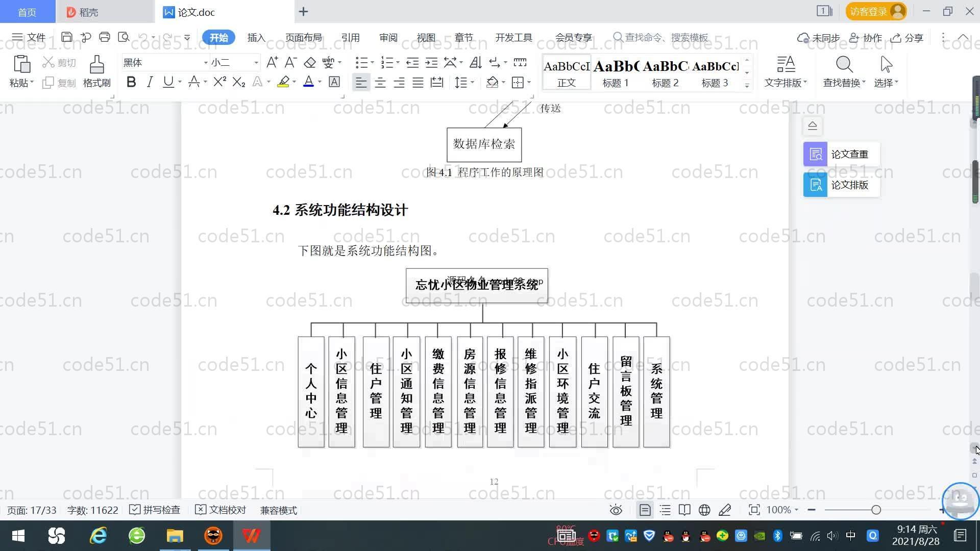Switch to the 插入 tab
This screenshot has height=551, width=980.
256,37
